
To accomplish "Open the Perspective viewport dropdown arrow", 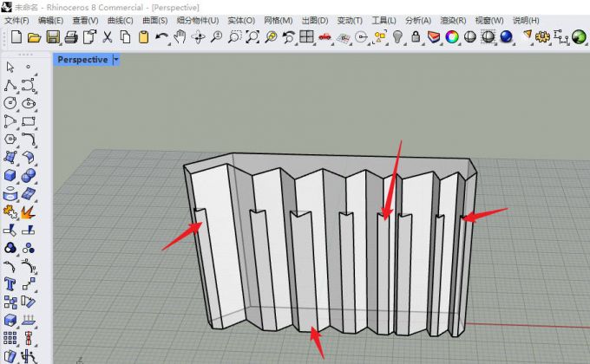I will click(116, 60).
